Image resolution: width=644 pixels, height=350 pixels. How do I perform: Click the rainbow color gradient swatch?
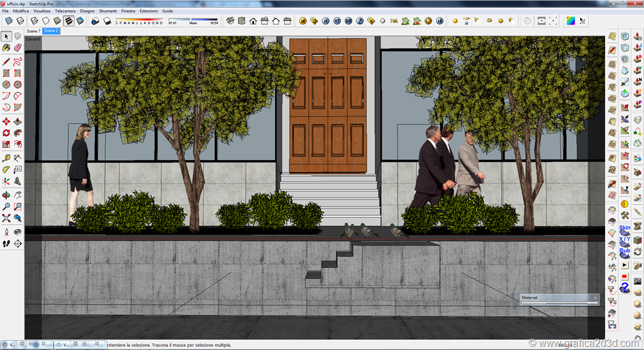(570, 21)
